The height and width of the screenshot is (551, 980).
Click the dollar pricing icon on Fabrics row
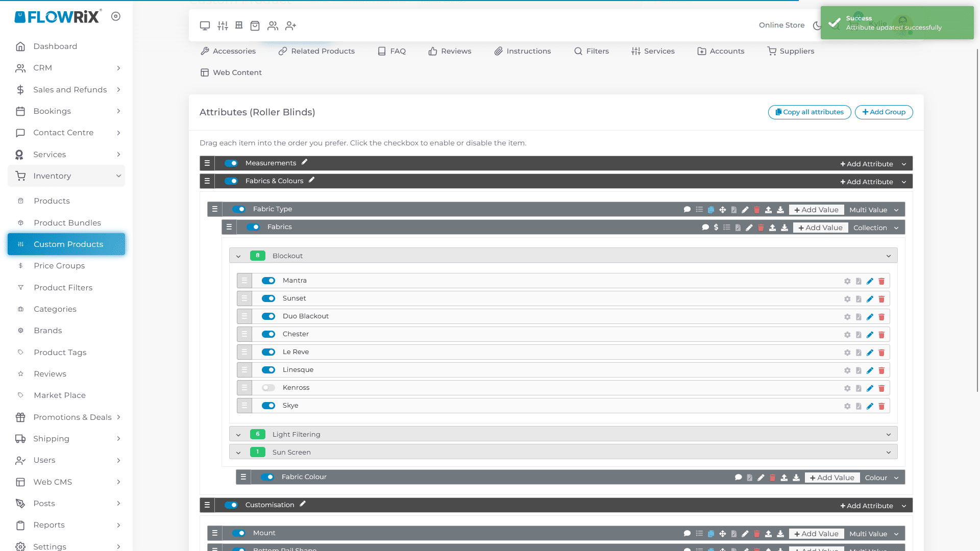(716, 228)
